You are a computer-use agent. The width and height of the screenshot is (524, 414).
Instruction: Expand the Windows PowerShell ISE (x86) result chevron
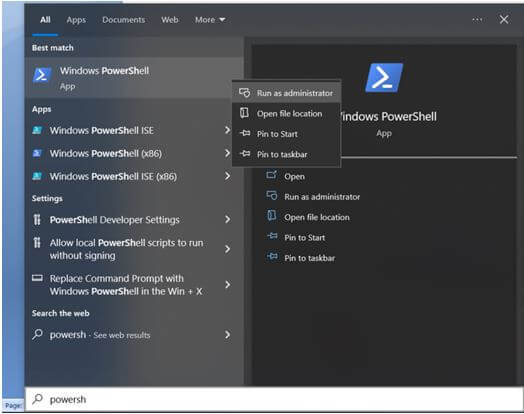point(228,176)
